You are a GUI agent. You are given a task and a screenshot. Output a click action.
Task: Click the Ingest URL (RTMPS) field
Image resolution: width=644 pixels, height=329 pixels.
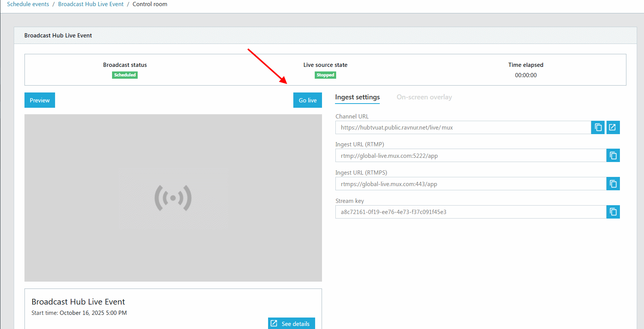pyautogui.click(x=471, y=184)
